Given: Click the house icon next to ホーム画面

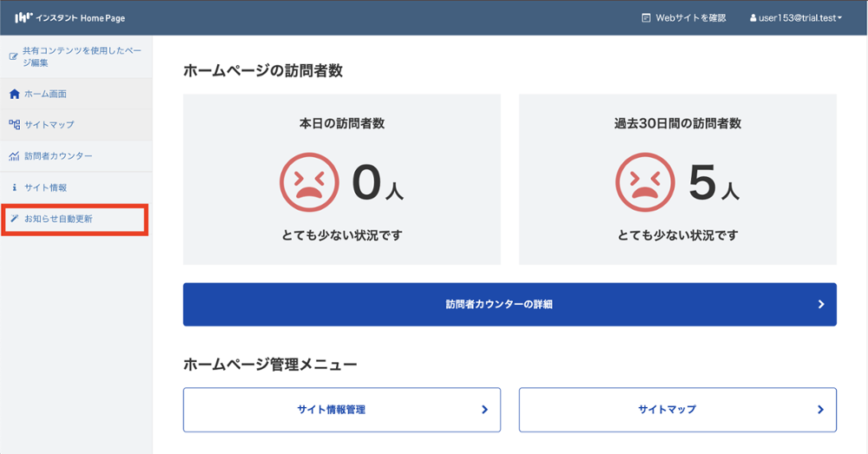Looking at the screenshot, I should (x=14, y=94).
